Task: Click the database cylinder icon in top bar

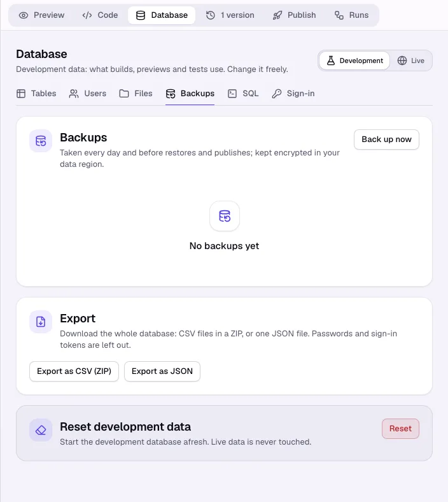Action: [x=141, y=15]
